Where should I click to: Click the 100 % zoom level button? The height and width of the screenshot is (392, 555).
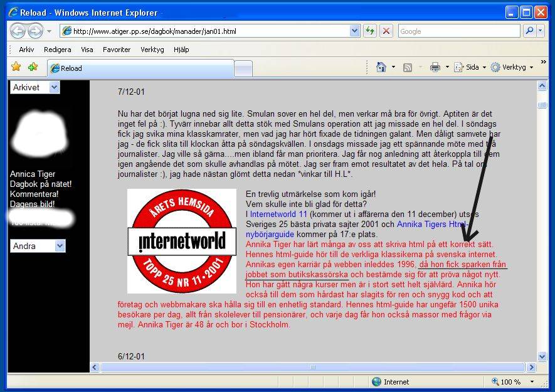(x=507, y=382)
